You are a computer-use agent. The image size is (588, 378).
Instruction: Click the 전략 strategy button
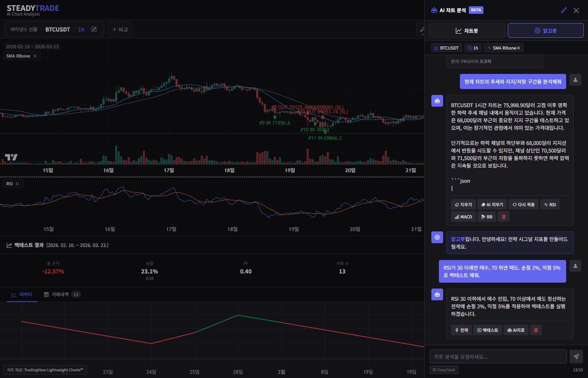(x=462, y=330)
